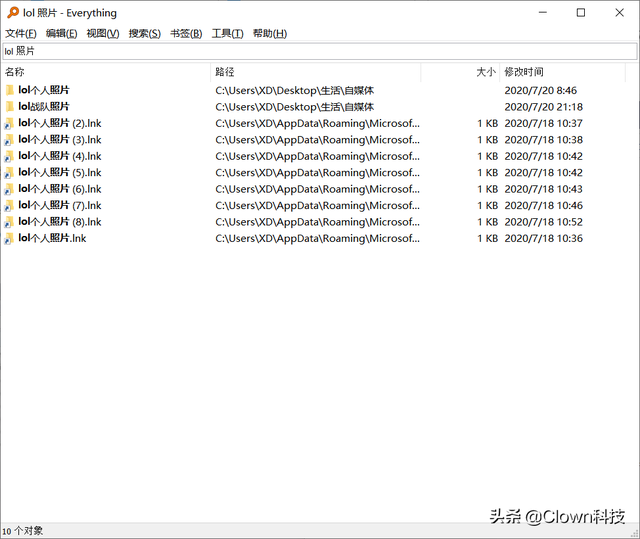The height and width of the screenshot is (539, 640).
Task: Sort by the 路径 column header
Action: click(x=316, y=72)
